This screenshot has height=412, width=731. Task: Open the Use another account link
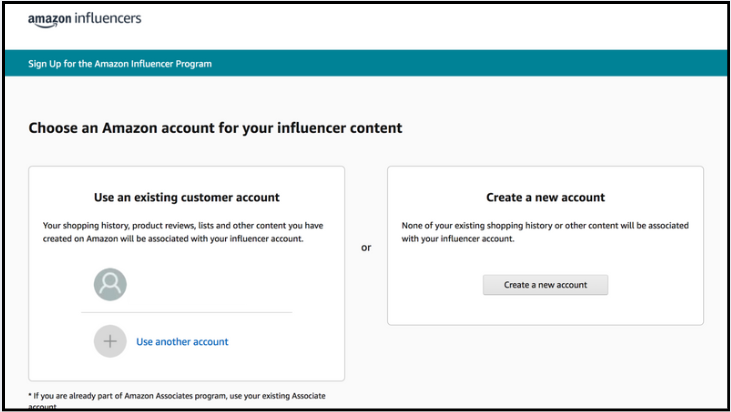(182, 342)
